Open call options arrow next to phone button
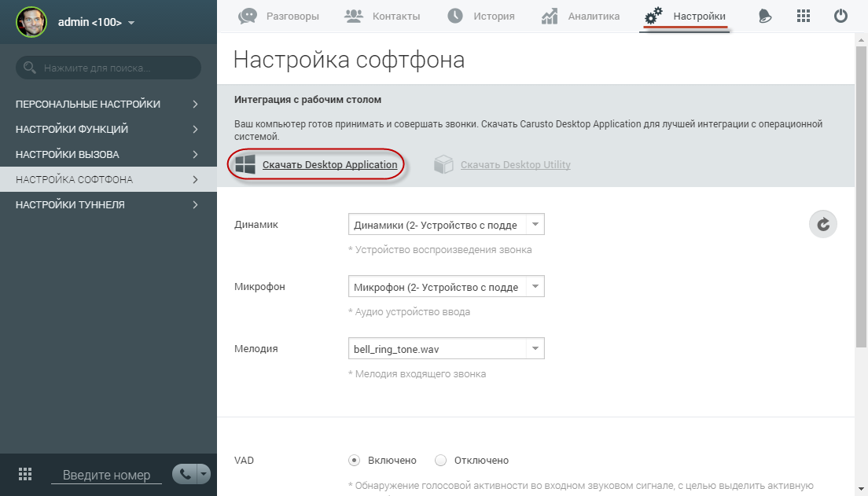The image size is (868, 496). coord(204,475)
